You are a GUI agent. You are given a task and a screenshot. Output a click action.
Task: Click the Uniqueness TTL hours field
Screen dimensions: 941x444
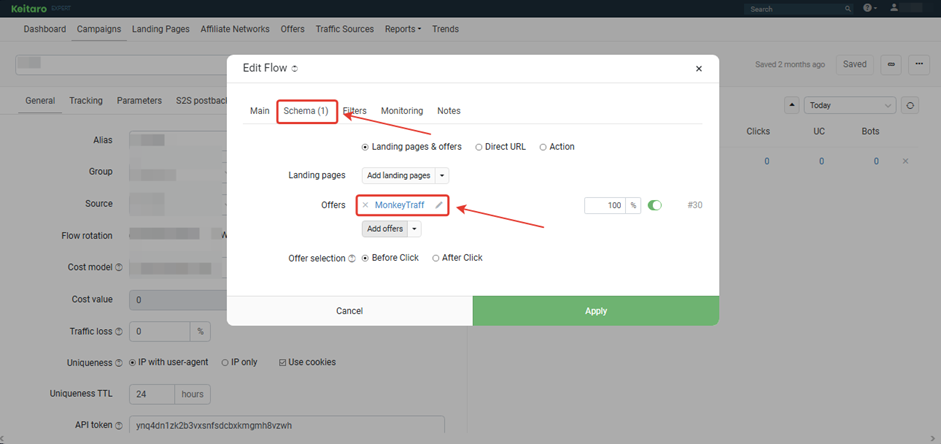pos(152,394)
